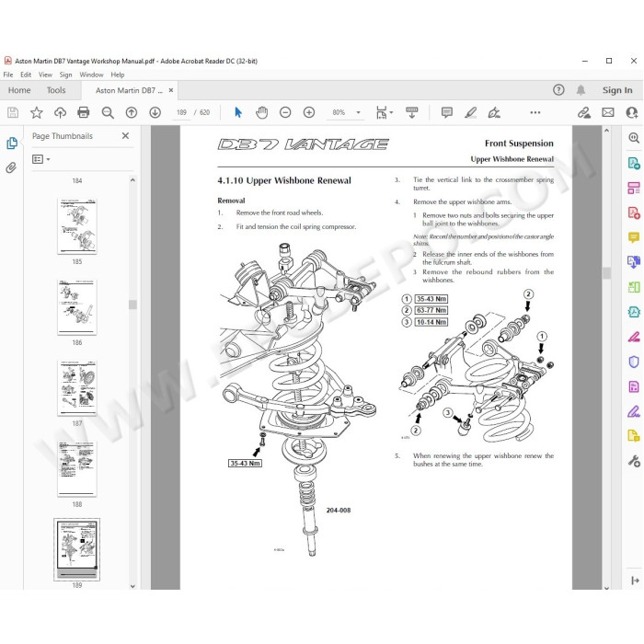Send file by email envelope icon
Viewport: 644px width, 644px height.
[608, 112]
